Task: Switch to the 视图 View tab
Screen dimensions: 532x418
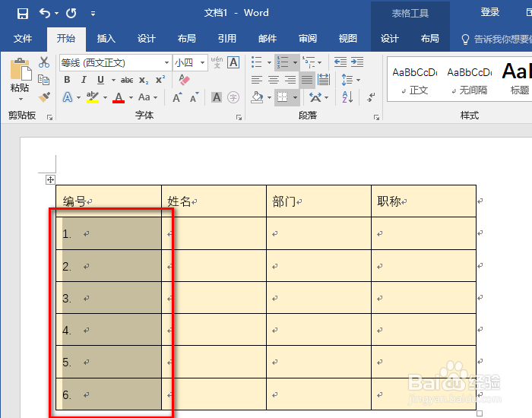Action: [348, 39]
